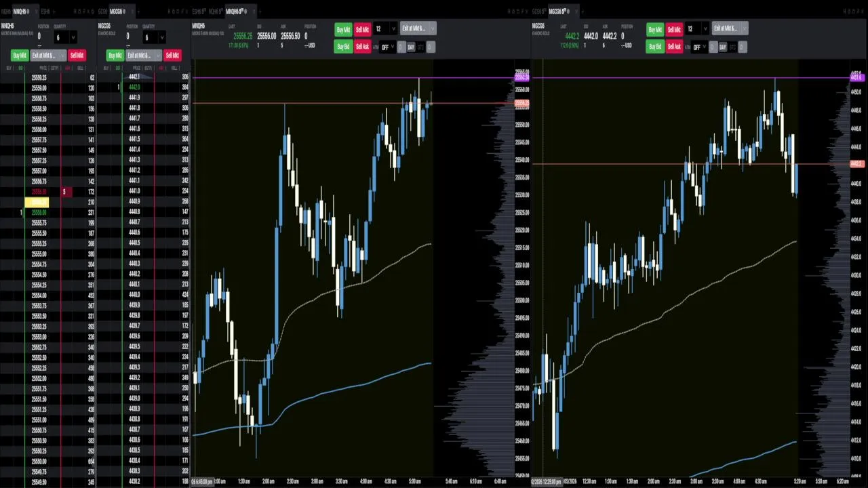Click price 4439.0 in MGCG6 DOM ladder

[x=134, y=399]
